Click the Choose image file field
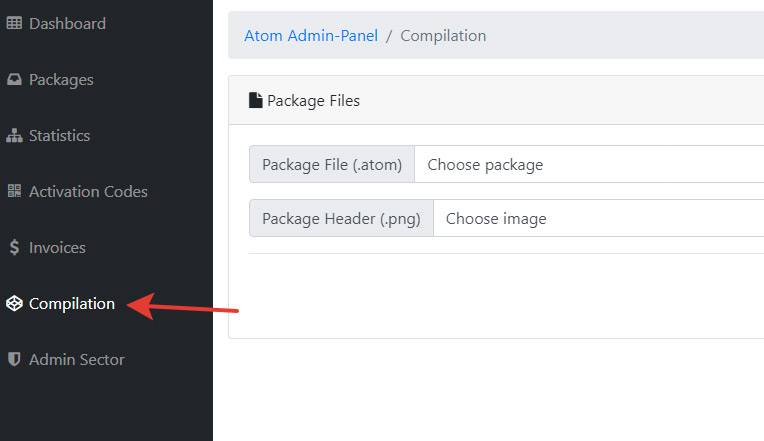 pos(598,218)
